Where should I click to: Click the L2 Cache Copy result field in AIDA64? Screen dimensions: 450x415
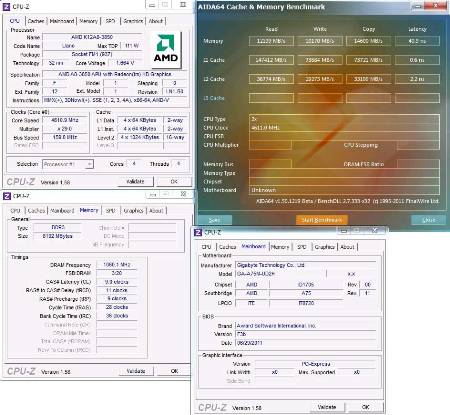tap(368, 79)
